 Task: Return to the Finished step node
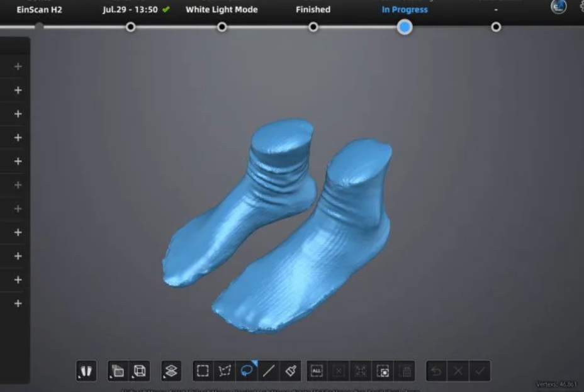[313, 27]
